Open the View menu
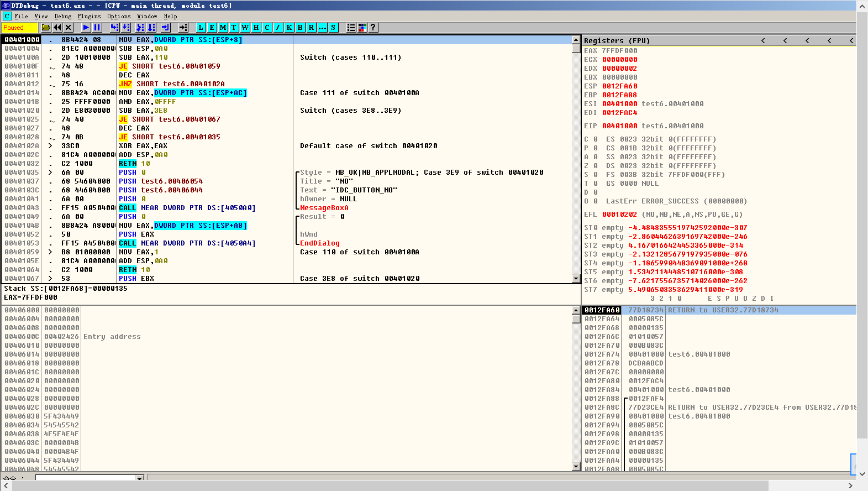Screen dimensions: 868x491 click(41, 17)
